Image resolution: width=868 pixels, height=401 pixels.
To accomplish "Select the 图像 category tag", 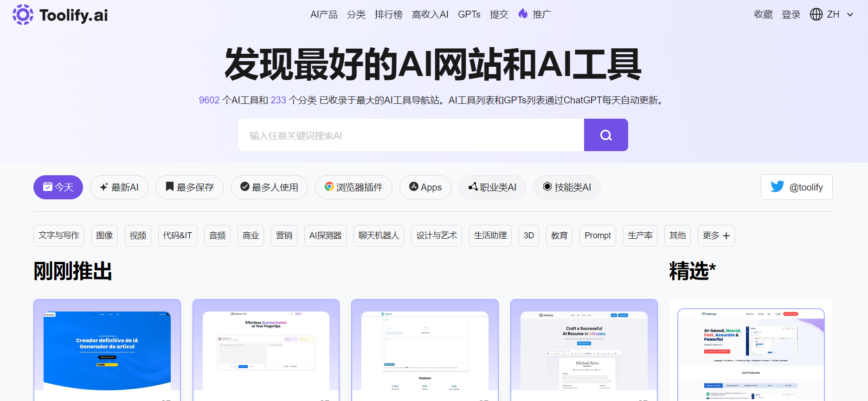I will (x=104, y=236).
